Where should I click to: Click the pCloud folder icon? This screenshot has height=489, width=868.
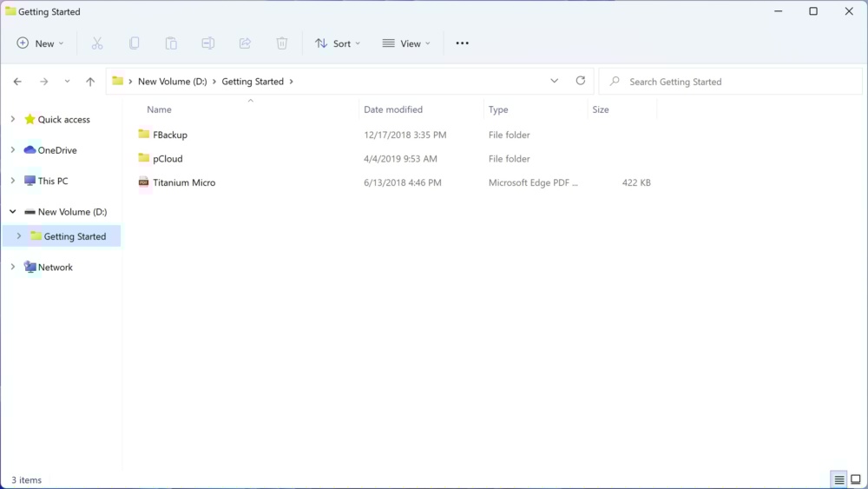[143, 158]
